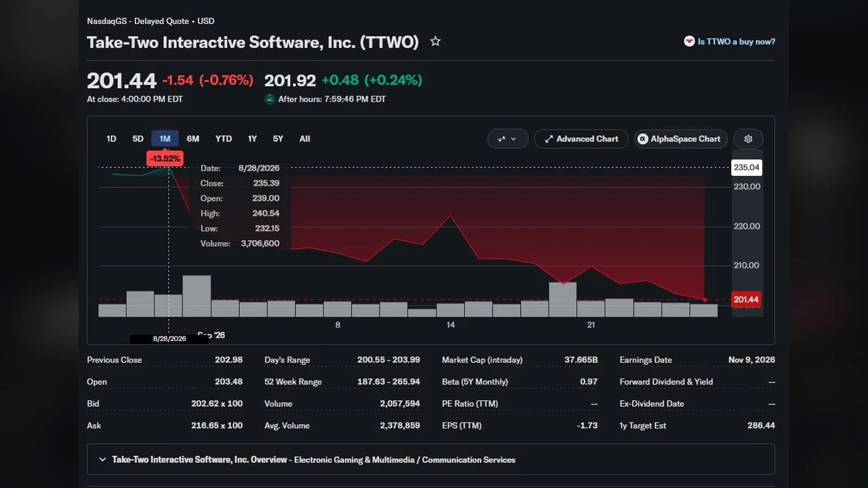Expand the Take-Two Interactive Overview section
Image resolution: width=868 pixels, height=488 pixels.
pos(431,459)
